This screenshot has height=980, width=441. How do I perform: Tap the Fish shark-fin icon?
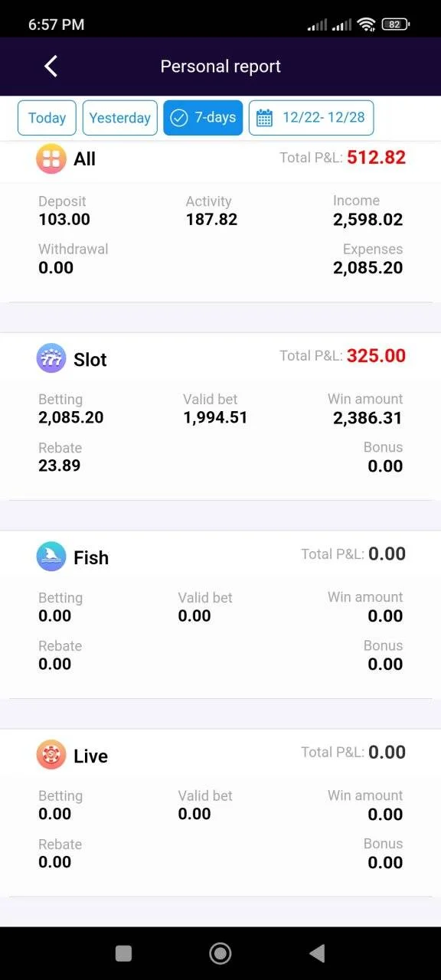pos(51,557)
